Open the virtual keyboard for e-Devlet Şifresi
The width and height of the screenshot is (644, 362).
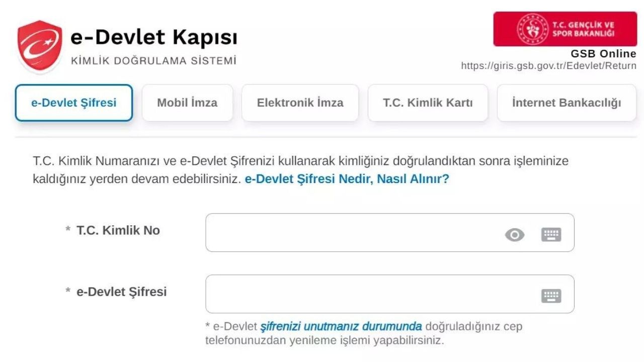(x=552, y=296)
